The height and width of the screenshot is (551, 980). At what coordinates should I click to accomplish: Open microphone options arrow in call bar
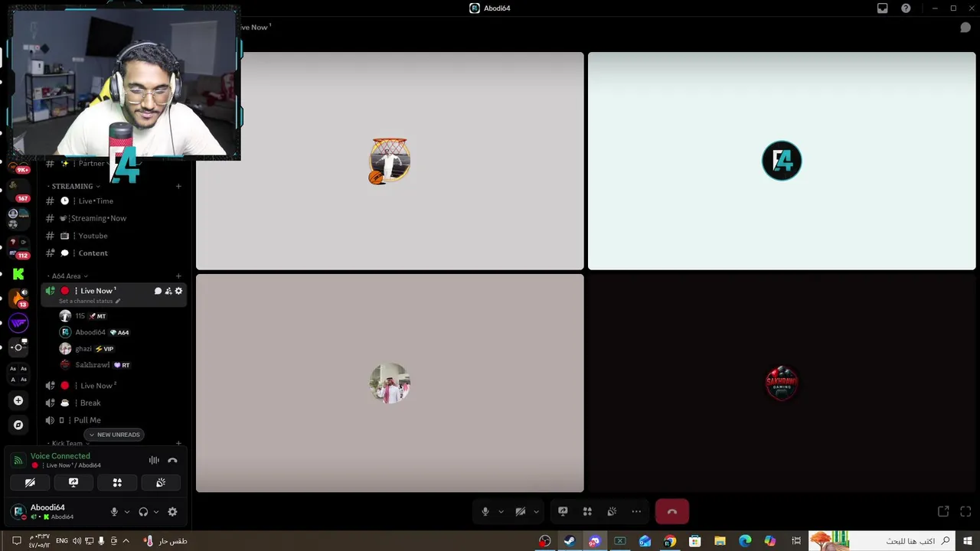pos(501,512)
